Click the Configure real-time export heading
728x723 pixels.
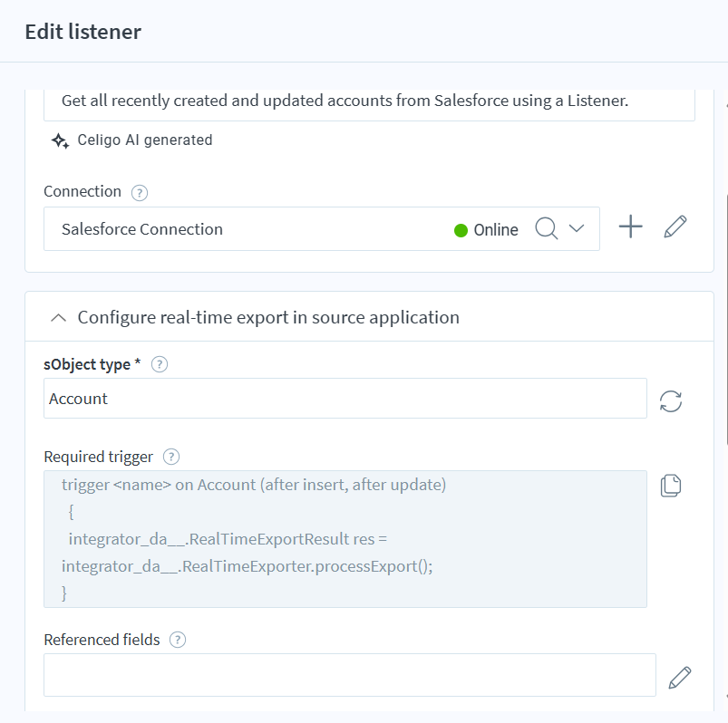(x=268, y=318)
